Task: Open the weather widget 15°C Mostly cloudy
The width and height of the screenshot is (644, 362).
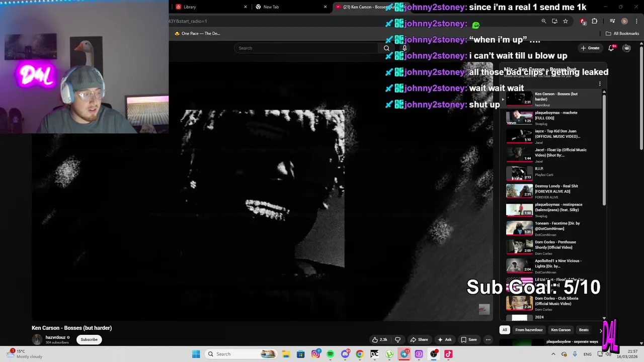Action: [25, 354]
